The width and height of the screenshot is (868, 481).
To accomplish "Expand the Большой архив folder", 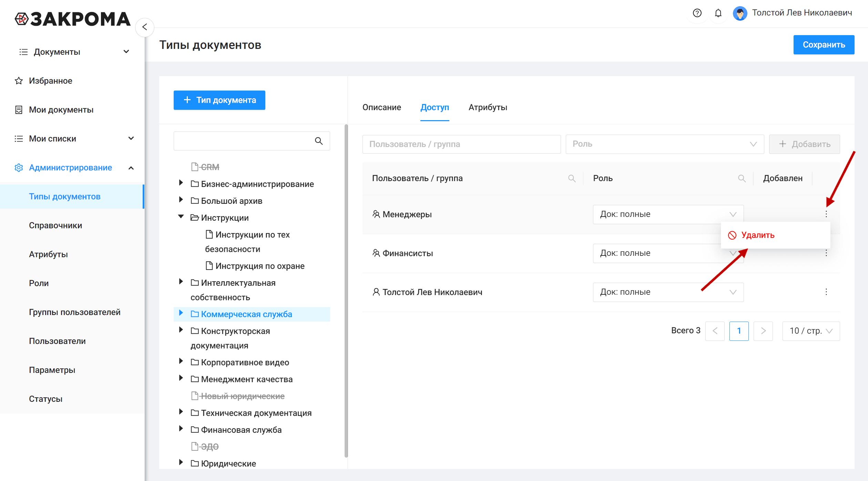I will (181, 200).
